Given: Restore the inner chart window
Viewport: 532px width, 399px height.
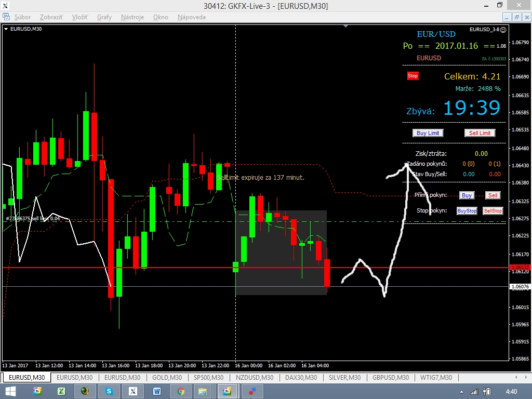Looking at the screenshot, I should tap(517, 17).
